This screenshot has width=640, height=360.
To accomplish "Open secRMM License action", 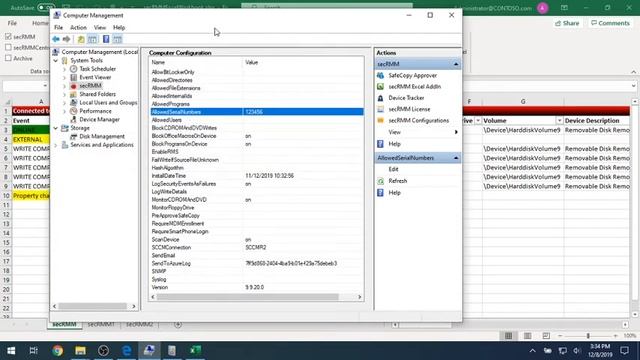I will (x=409, y=109).
